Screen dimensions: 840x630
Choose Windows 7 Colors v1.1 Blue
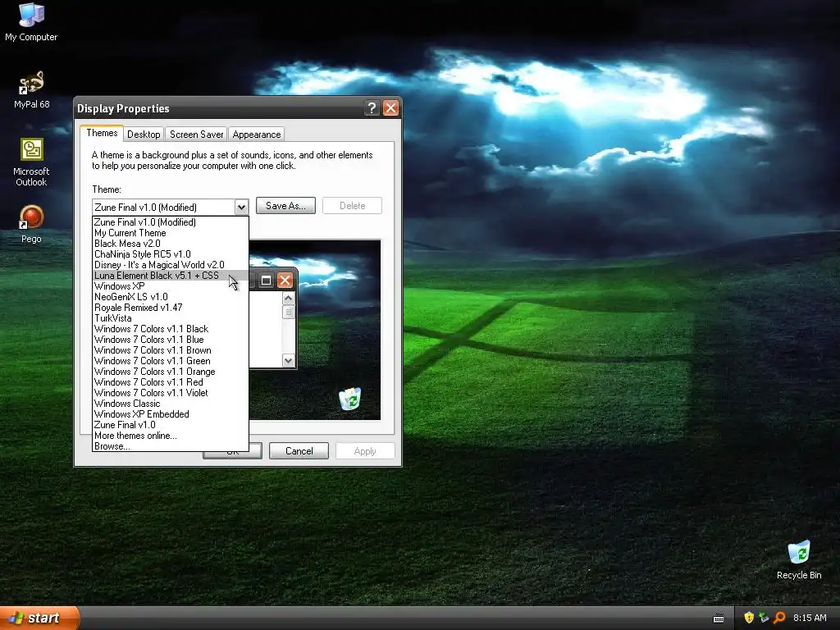click(171, 340)
